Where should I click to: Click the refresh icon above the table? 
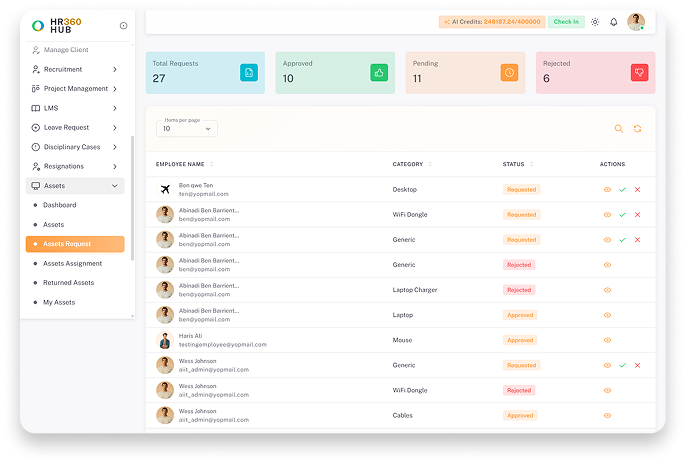[637, 129]
